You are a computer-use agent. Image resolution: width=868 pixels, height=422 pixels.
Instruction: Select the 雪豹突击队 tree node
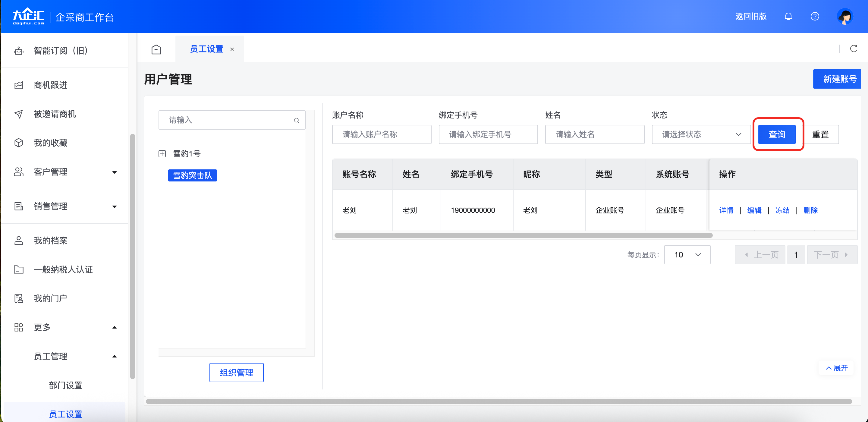[192, 175]
